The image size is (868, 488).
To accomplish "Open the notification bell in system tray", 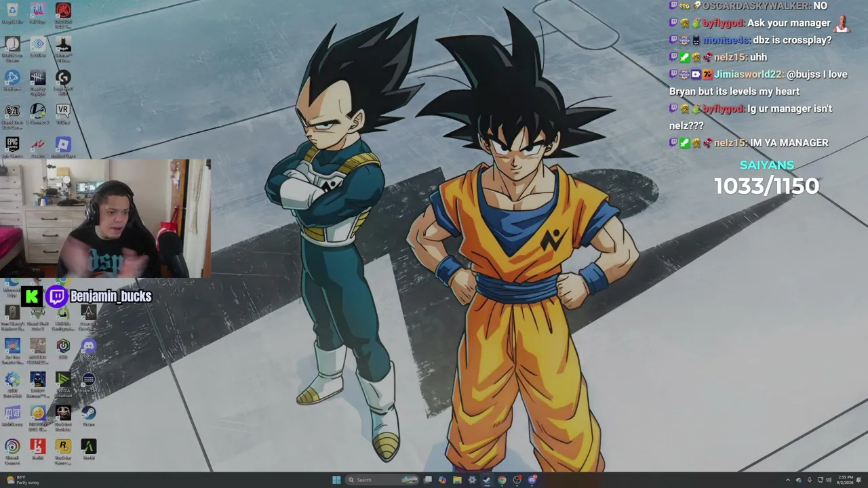I will (858, 480).
